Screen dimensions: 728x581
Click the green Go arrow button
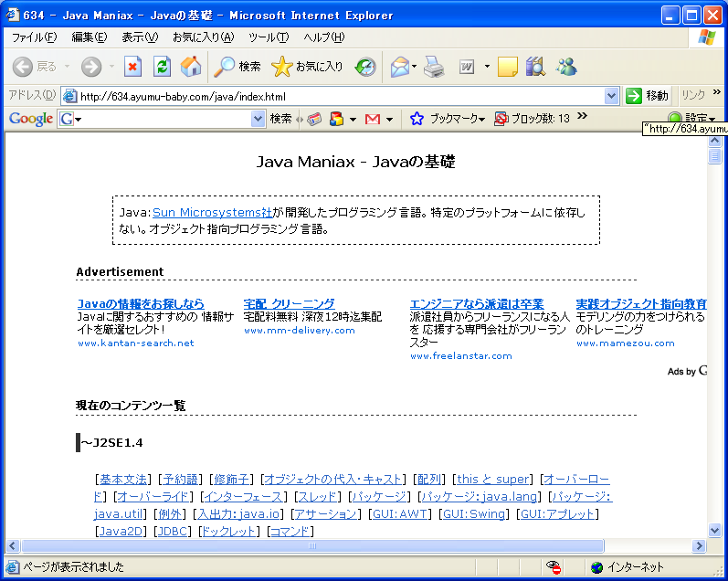(633, 96)
